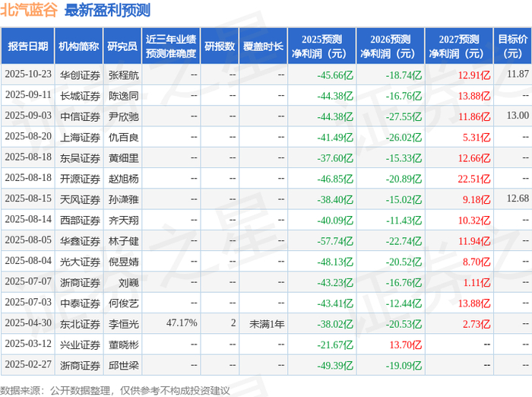Click institution 上海证券

tap(80, 137)
